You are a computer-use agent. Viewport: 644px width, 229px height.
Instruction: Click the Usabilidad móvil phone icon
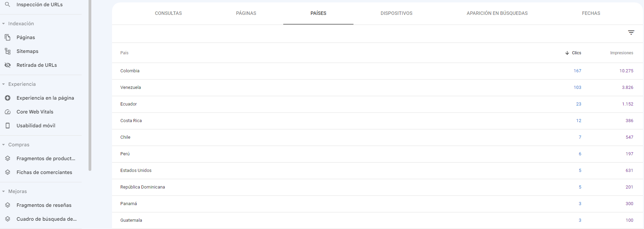7,126
